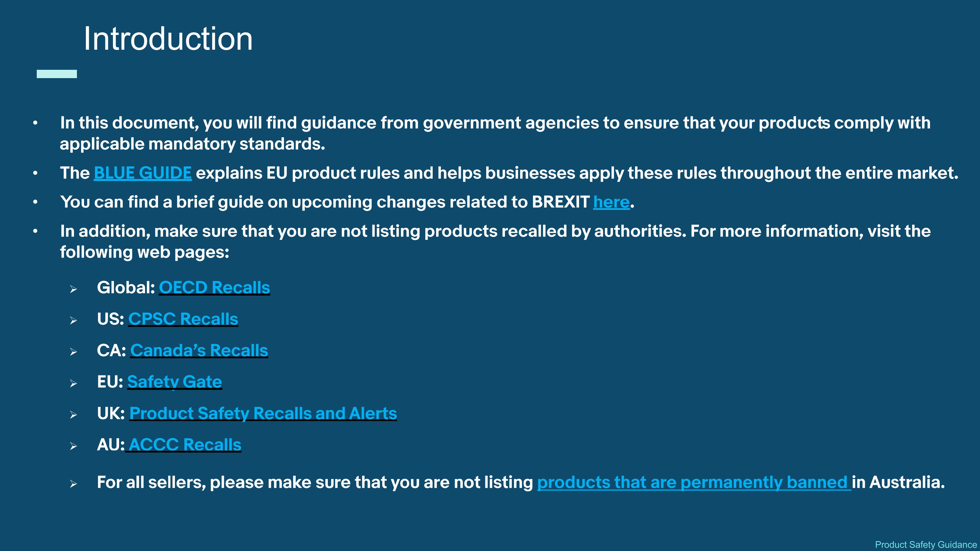Click the arrow bullet next to CA

point(73,352)
